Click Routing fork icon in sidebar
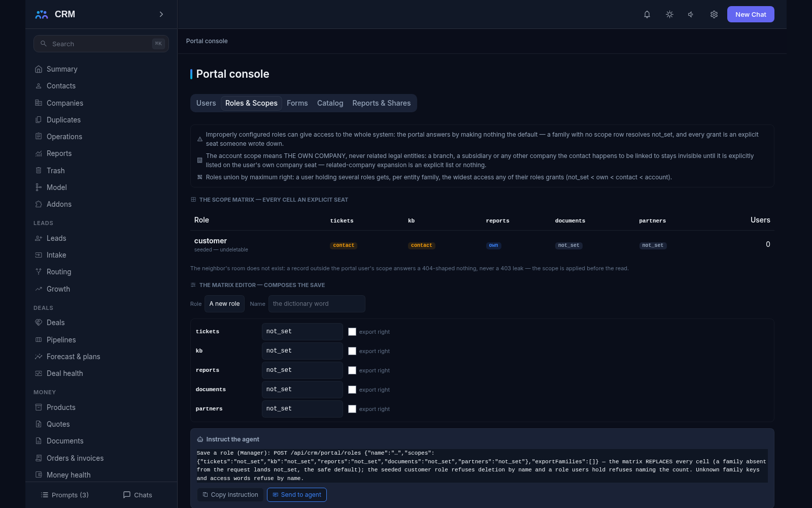This screenshot has width=812, height=508. point(39,272)
